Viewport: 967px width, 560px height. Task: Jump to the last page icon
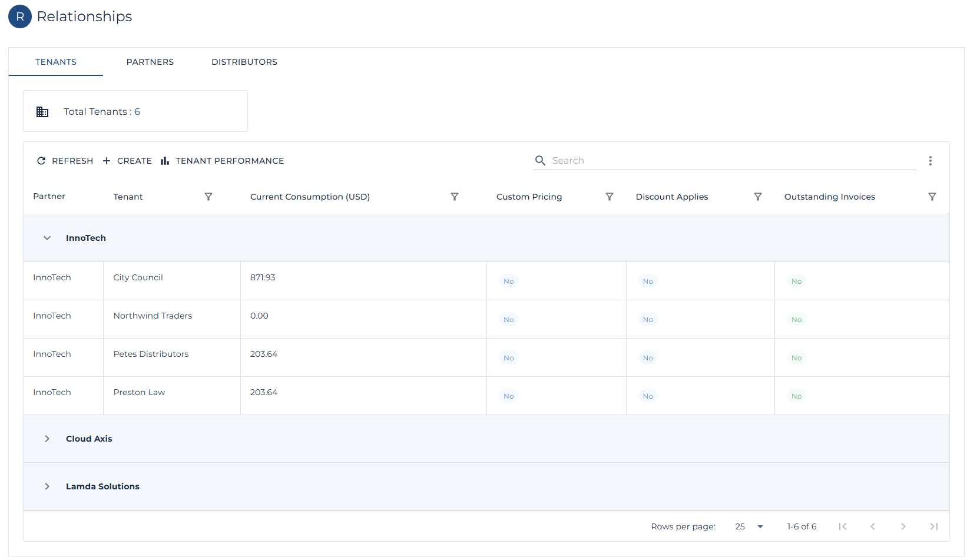click(933, 526)
